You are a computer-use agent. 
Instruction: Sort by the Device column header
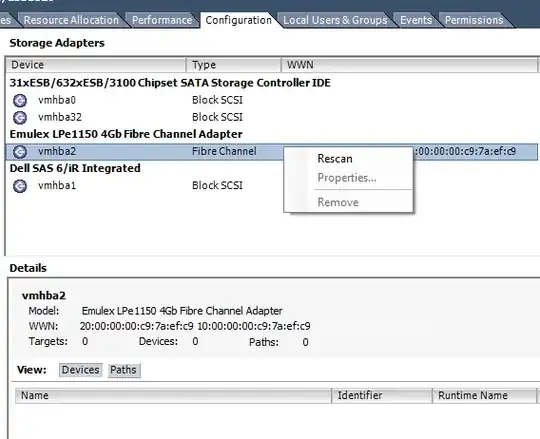pyautogui.click(x=96, y=65)
